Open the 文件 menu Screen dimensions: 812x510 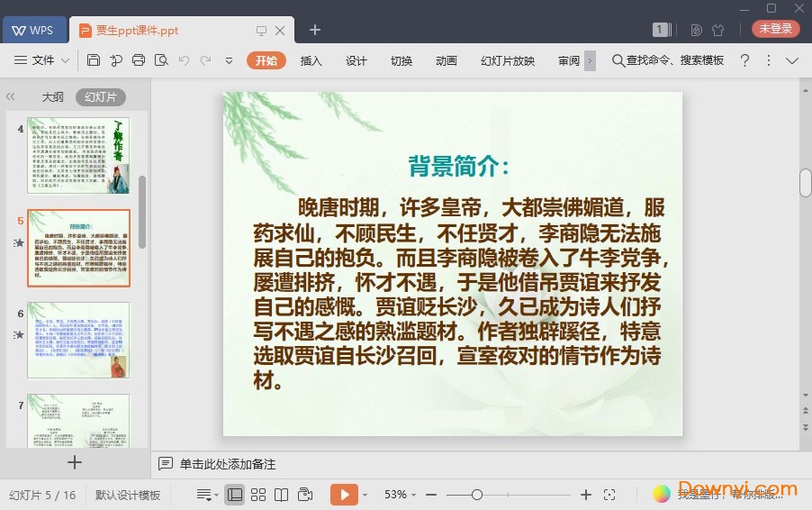pyautogui.click(x=42, y=60)
